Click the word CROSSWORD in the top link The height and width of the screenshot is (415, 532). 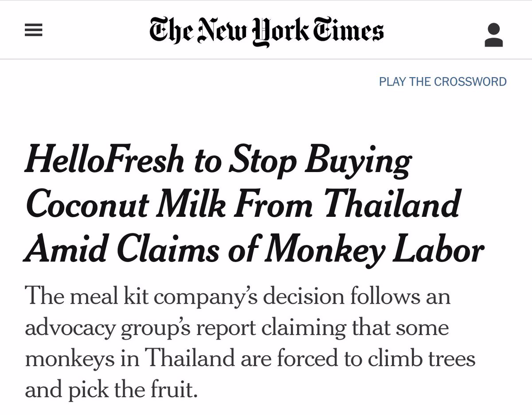click(x=470, y=82)
